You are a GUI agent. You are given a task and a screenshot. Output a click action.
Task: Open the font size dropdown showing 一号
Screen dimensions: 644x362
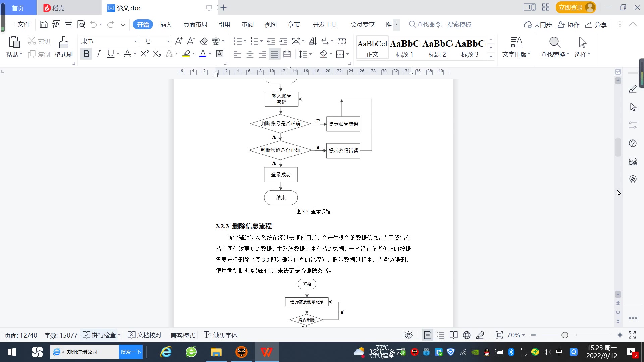[168, 41]
